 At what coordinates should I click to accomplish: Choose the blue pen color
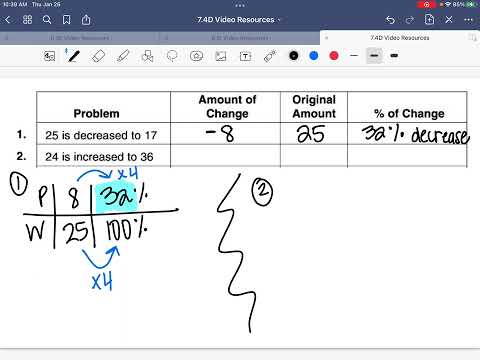point(314,56)
